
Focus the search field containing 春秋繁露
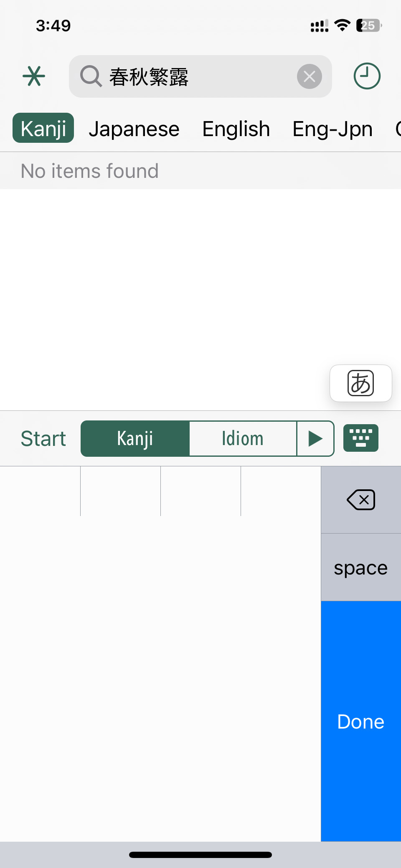[x=200, y=76]
